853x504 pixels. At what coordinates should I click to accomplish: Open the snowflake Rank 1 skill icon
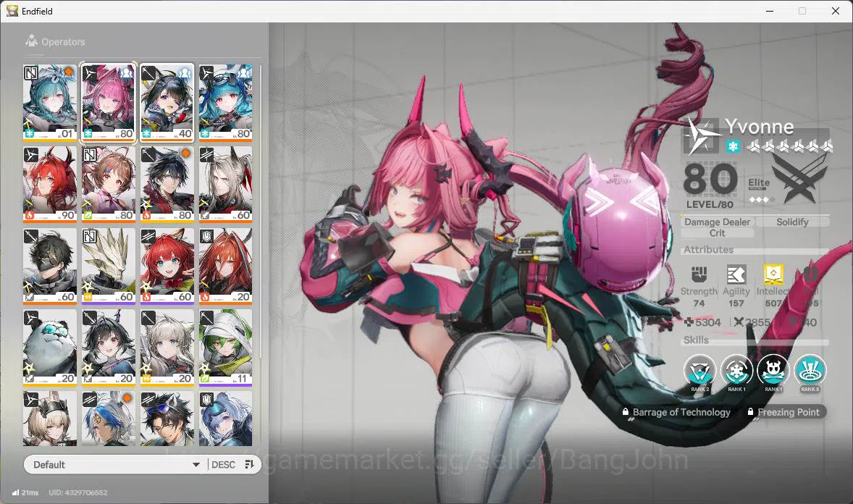[x=736, y=371]
